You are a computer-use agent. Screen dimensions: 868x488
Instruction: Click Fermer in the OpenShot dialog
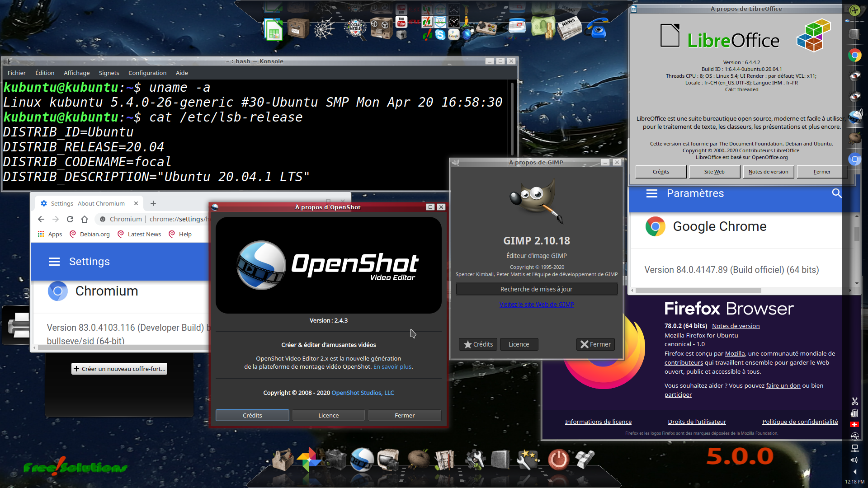(405, 415)
